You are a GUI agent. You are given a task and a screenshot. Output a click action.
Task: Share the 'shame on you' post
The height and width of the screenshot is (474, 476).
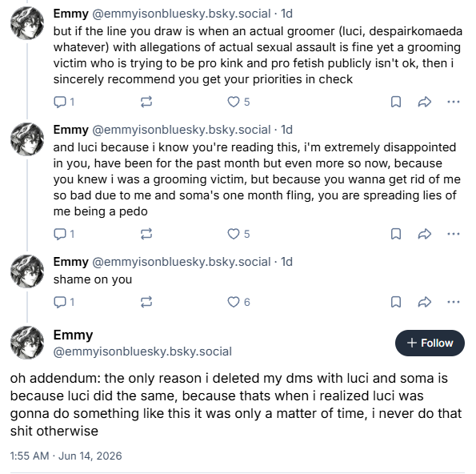[424, 302]
